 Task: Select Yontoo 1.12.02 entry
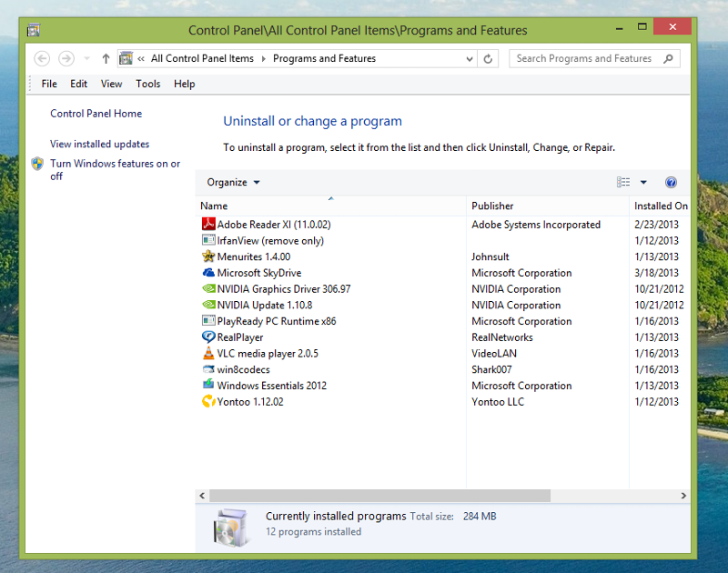coord(250,402)
